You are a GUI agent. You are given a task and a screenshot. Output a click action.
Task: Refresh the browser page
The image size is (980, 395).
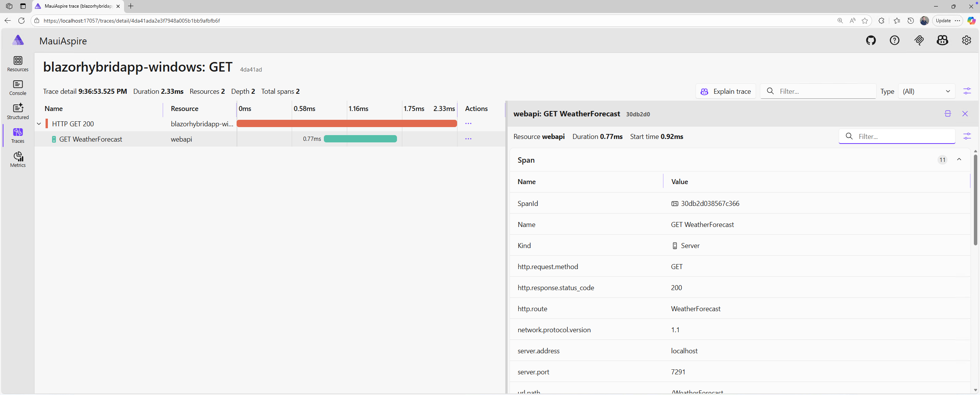(21, 21)
